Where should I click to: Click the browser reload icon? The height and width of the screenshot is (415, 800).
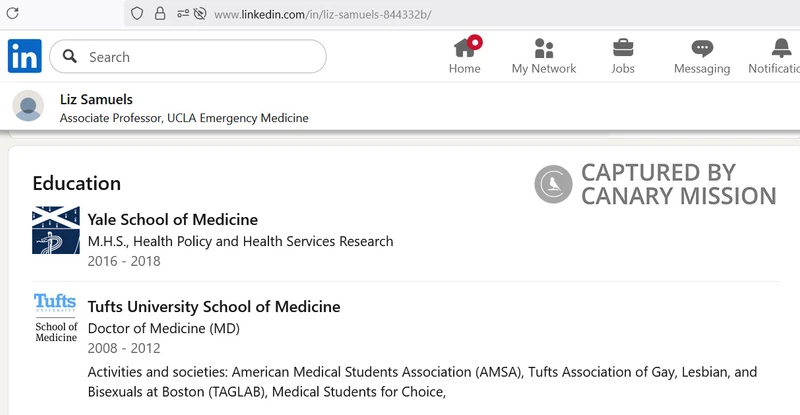pos(13,13)
